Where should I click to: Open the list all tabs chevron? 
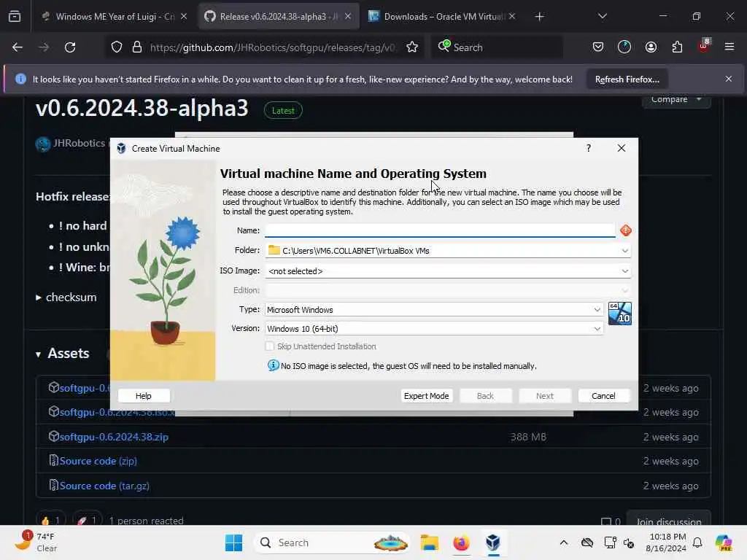[x=602, y=17]
